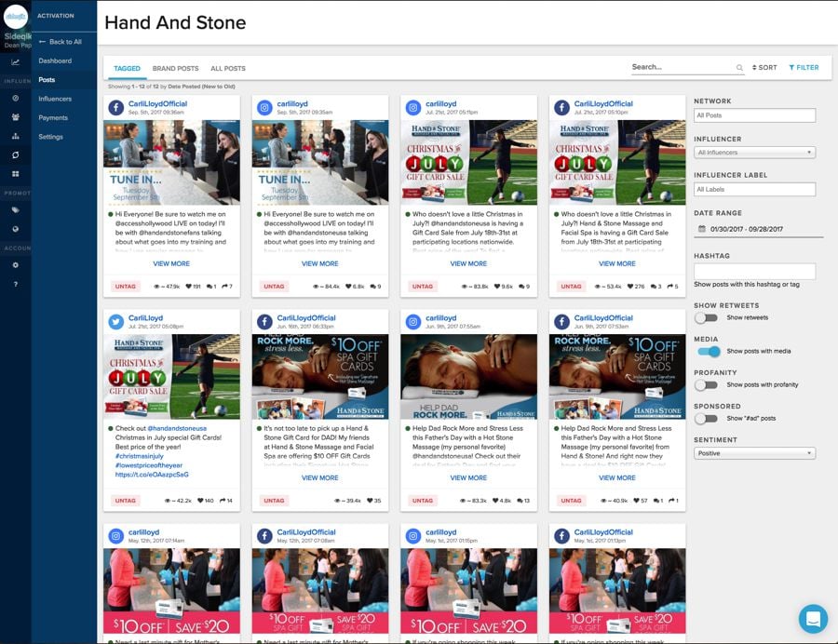Enable the Show retweets toggle

click(x=706, y=317)
